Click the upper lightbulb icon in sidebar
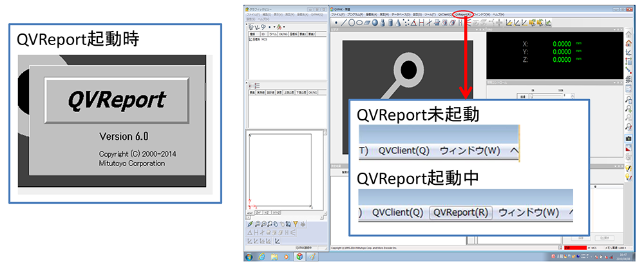This screenshot has width=644, height=268. (x=628, y=168)
